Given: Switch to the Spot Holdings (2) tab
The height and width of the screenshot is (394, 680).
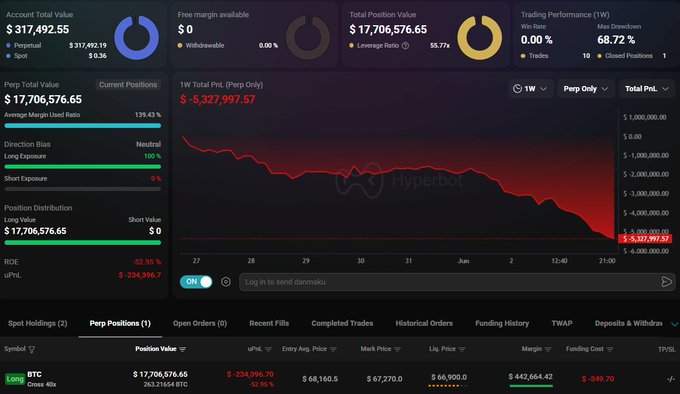Looking at the screenshot, I should (x=38, y=323).
